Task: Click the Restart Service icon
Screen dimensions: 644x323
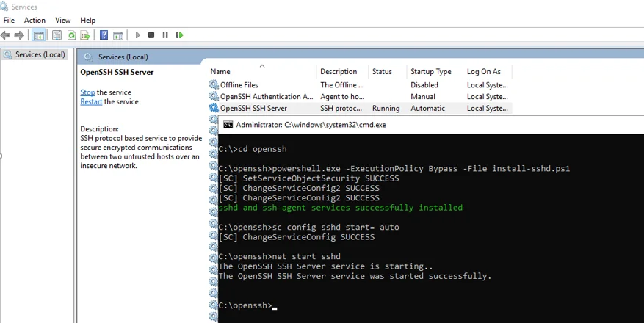Action: 179,35
